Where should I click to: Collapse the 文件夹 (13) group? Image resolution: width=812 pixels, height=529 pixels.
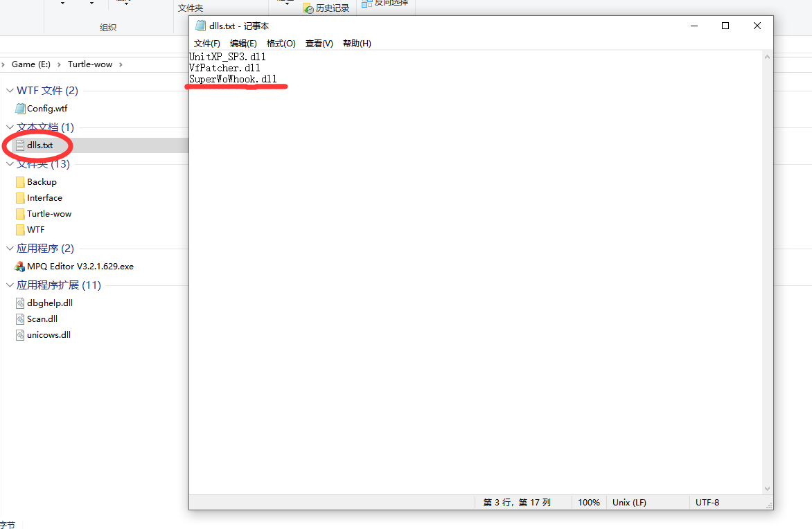tap(10, 164)
